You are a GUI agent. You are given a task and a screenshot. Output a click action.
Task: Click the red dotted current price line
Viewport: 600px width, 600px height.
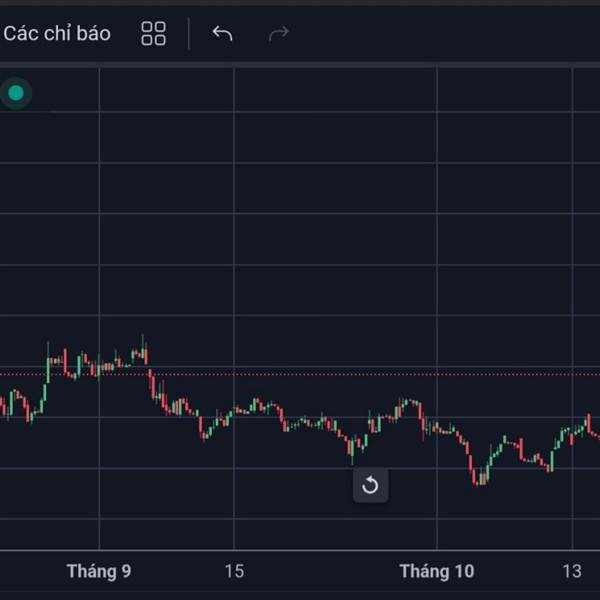(300, 375)
